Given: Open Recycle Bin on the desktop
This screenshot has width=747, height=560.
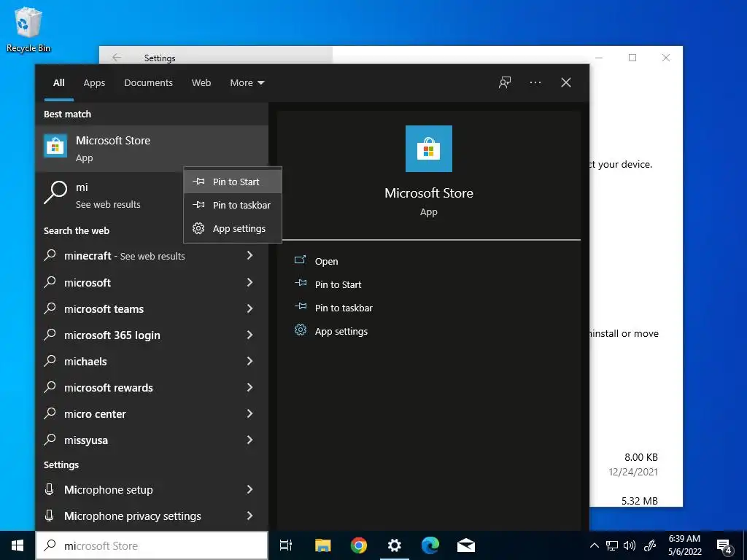Looking at the screenshot, I should pos(28,30).
